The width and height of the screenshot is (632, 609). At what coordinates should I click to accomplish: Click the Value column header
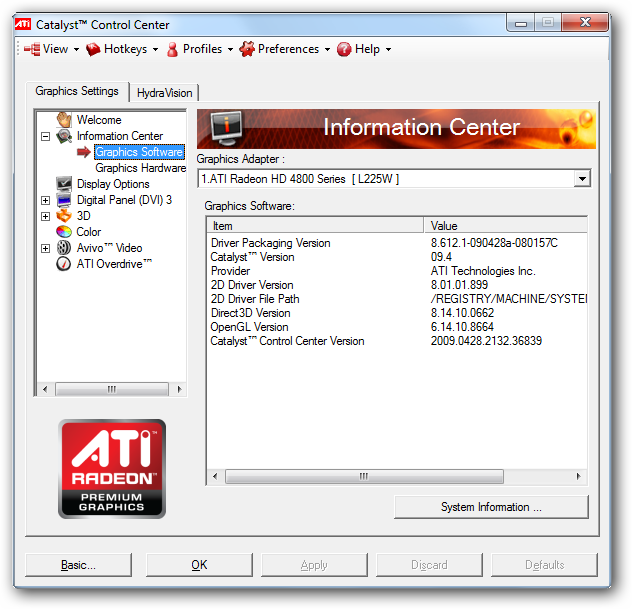click(x=506, y=225)
